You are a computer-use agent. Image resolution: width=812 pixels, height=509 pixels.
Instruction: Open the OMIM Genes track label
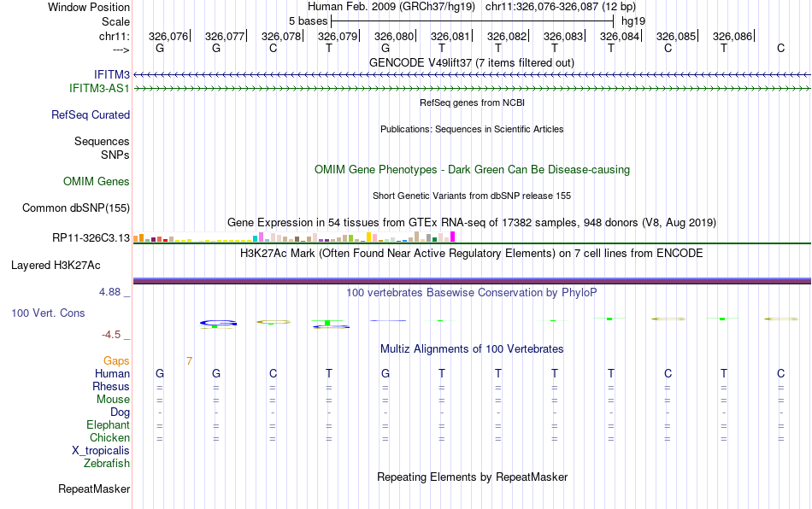click(x=97, y=182)
